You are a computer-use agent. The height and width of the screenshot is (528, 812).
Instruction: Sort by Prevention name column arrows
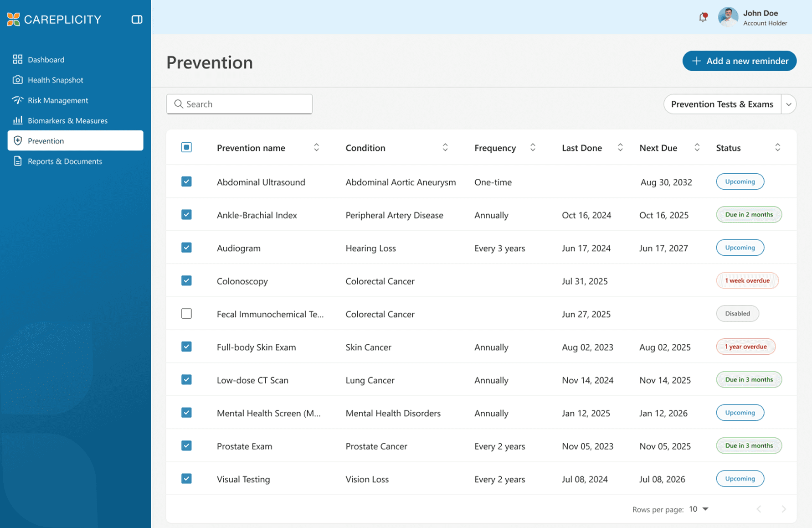[316, 147]
